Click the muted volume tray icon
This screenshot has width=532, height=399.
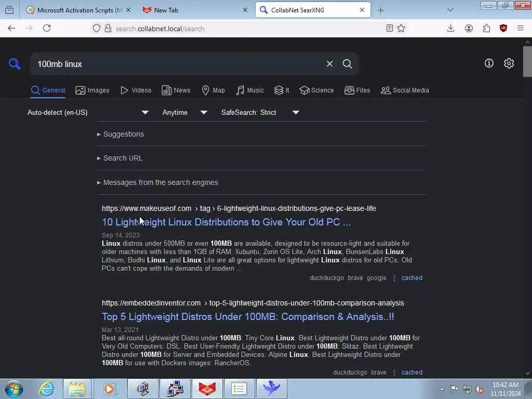pos(480,389)
